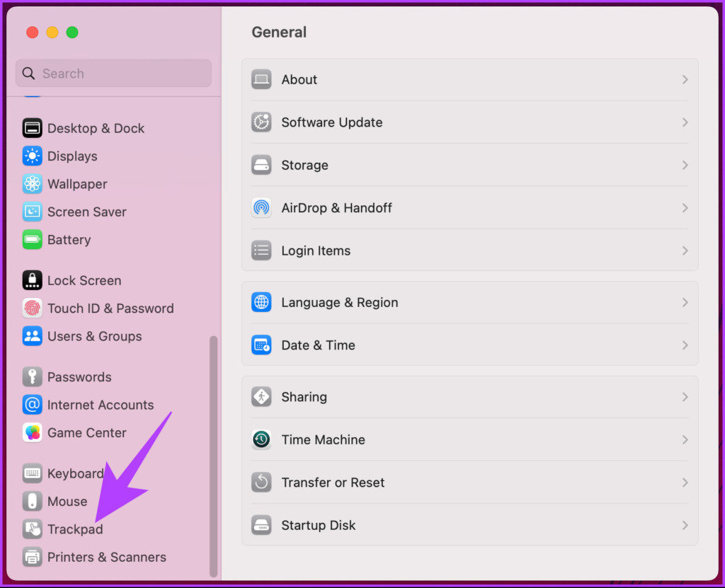Select the Internet Accounts @ icon

(33, 405)
